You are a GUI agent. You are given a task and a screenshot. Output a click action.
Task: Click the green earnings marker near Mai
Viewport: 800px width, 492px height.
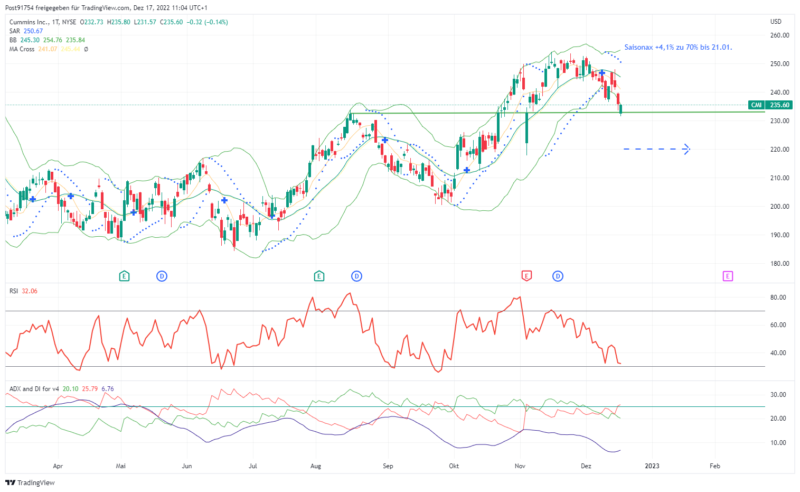coord(124,275)
